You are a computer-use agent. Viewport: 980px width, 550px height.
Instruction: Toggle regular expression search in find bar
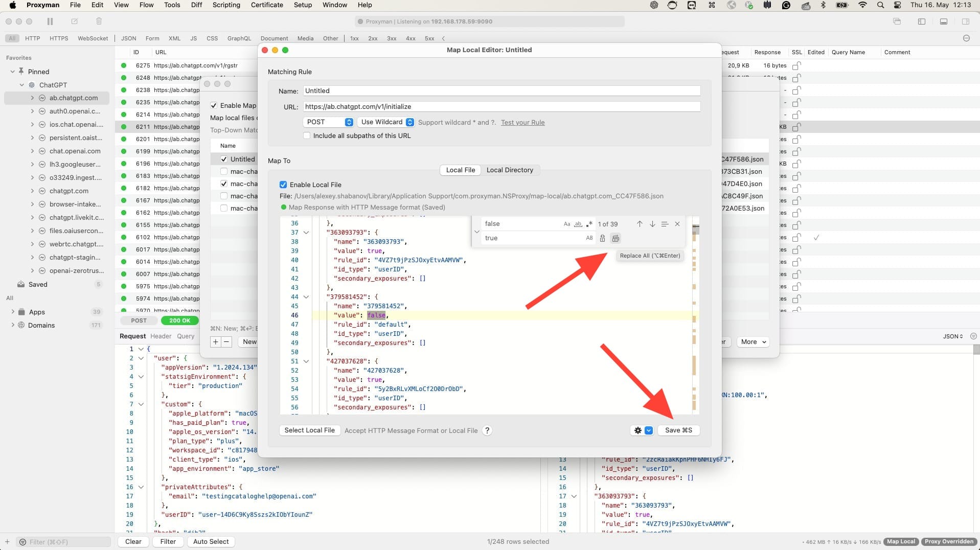(589, 224)
